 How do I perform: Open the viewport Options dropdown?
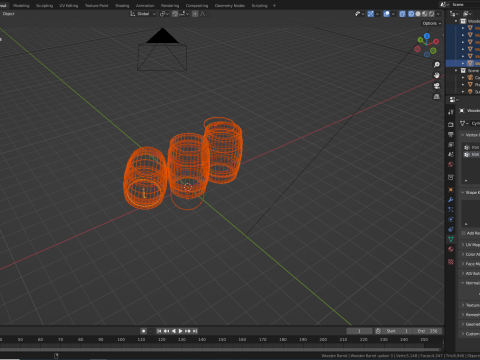pos(432,23)
